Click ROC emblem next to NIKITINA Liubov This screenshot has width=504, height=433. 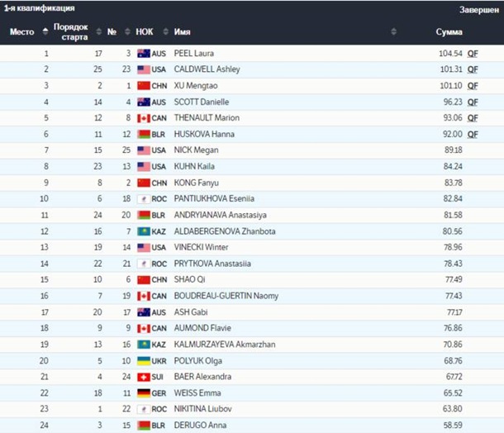click(142, 409)
